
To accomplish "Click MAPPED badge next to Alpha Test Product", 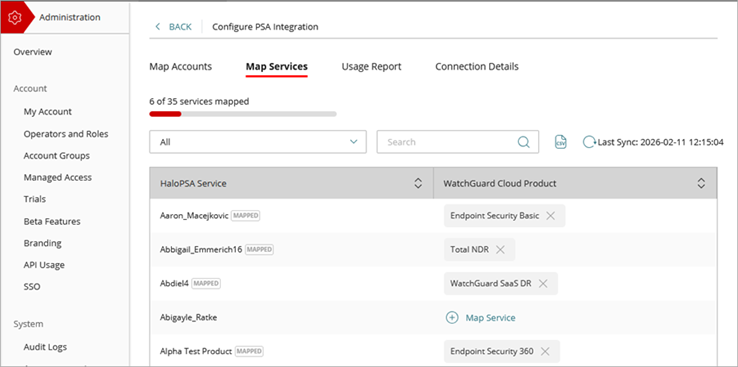I will coord(249,351).
